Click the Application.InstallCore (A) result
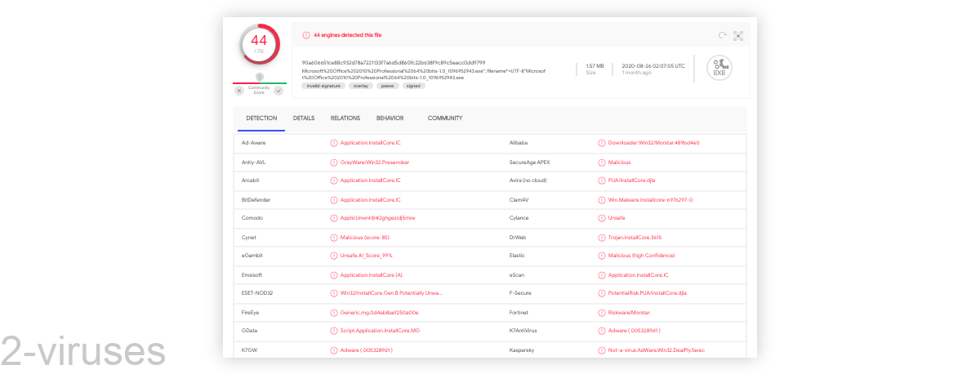Image resolution: width=980 pixels, height=374 pixels. (372, 274)
